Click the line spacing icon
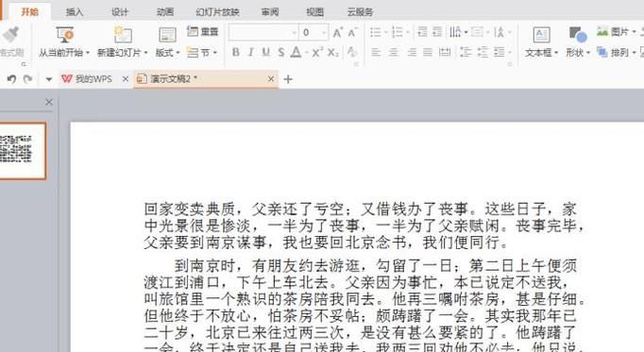This screenshot has height=352, width=644. click(499, 32)
